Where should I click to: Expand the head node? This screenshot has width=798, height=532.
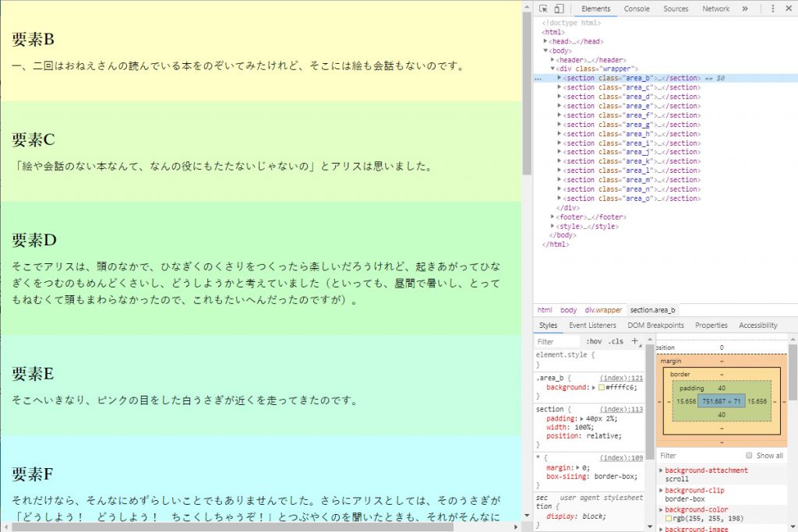pyautogui.click(x=545, y=41)
